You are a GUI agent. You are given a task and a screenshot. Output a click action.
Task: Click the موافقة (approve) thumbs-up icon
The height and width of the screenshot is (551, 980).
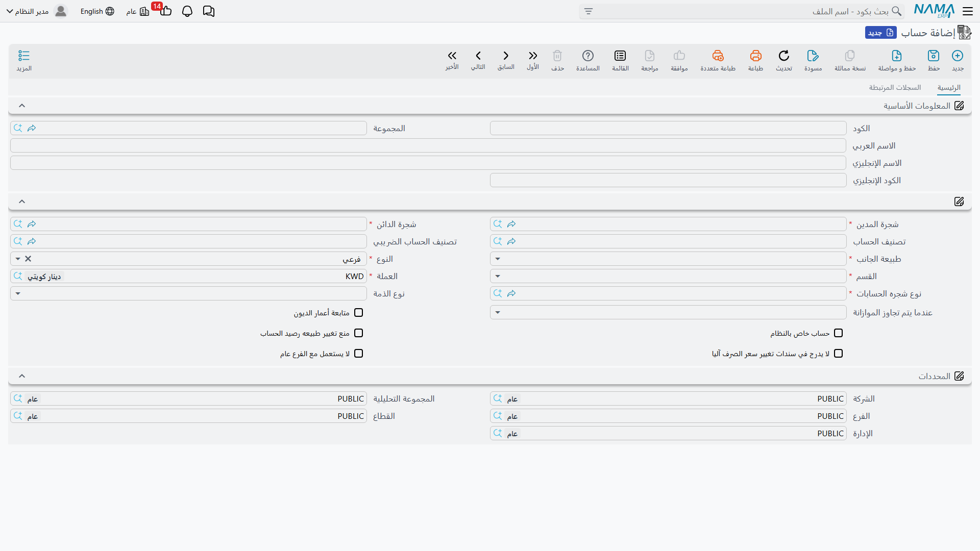(x=679, y=56)
